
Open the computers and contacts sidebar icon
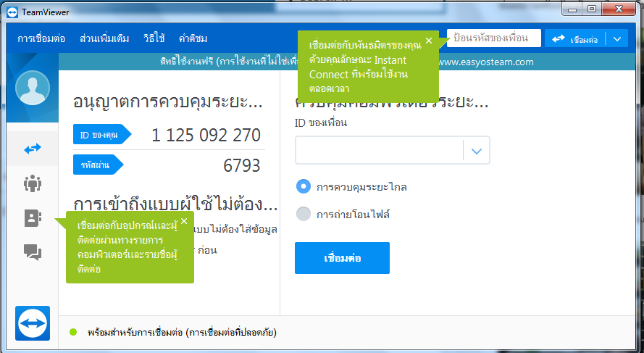coord(33,218)
